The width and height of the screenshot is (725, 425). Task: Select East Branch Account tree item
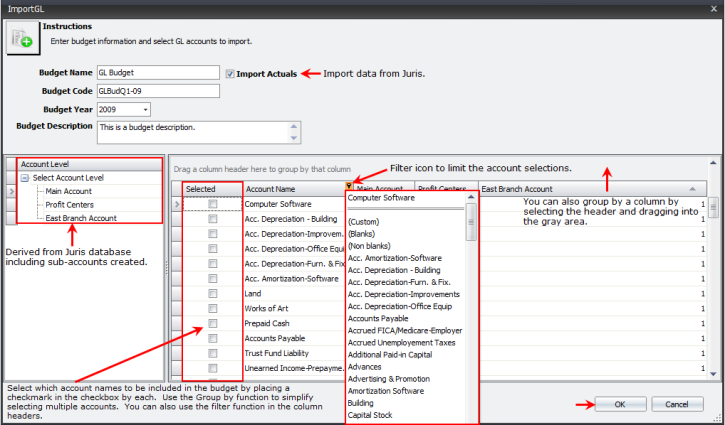click(x=80, y=218)
